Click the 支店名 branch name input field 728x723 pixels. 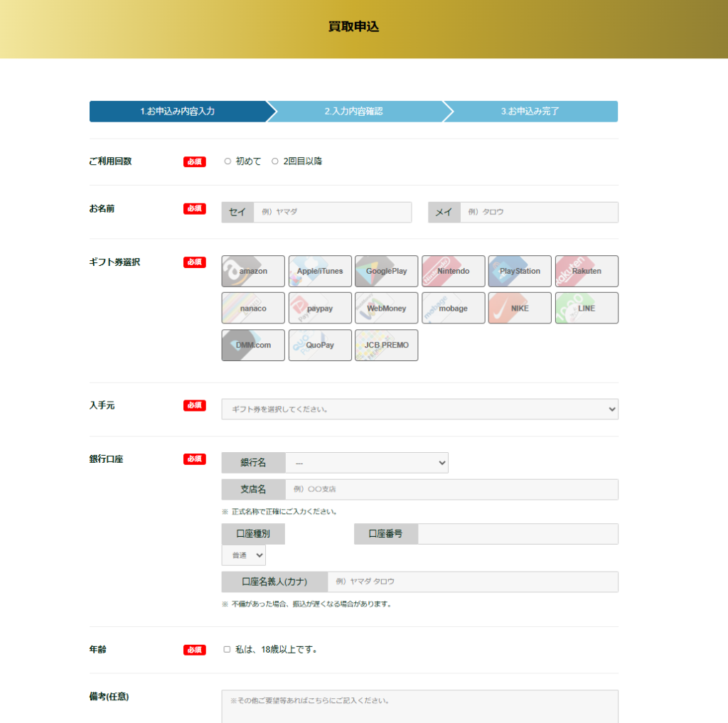[x=451, y=489]
